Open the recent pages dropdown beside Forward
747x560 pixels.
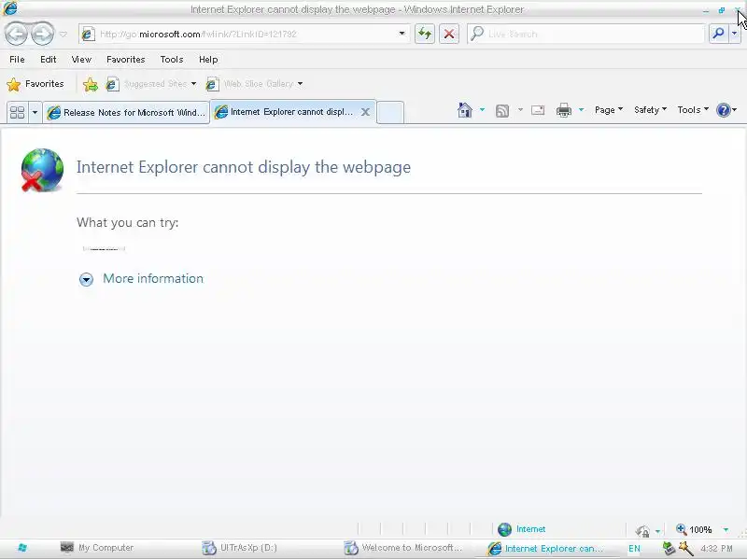click(63, 35)
